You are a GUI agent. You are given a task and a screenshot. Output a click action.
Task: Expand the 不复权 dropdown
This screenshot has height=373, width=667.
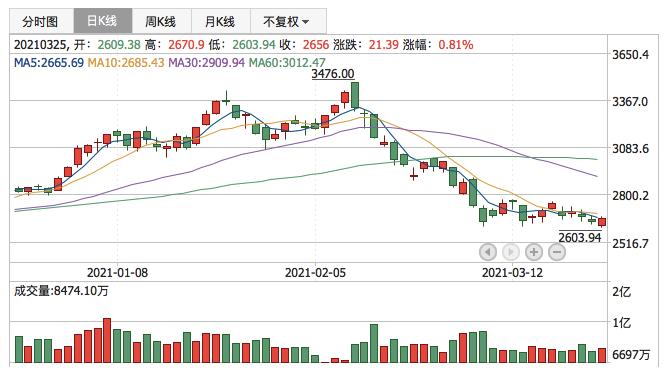(288, 21)
